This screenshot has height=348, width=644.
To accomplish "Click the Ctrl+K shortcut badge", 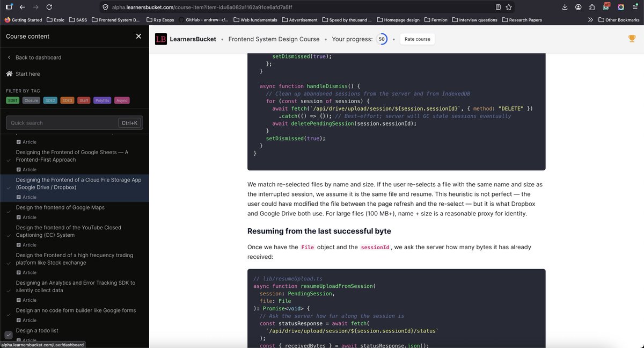I will [129, 123].
